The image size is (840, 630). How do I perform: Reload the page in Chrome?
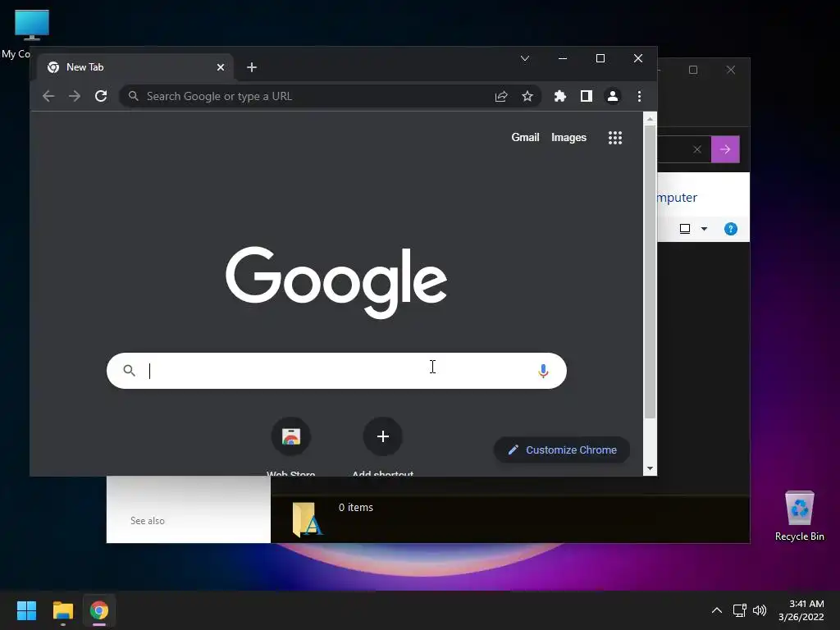pos(101,97)
